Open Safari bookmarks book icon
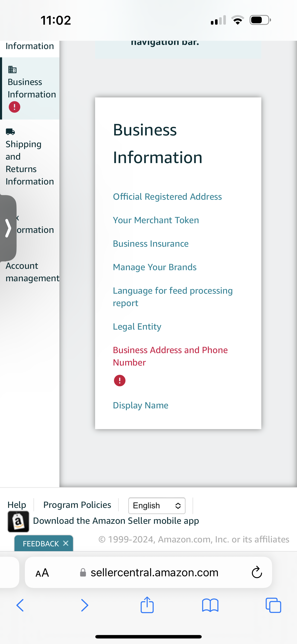Screen dimensions: 297x644 tap(210, 605)
